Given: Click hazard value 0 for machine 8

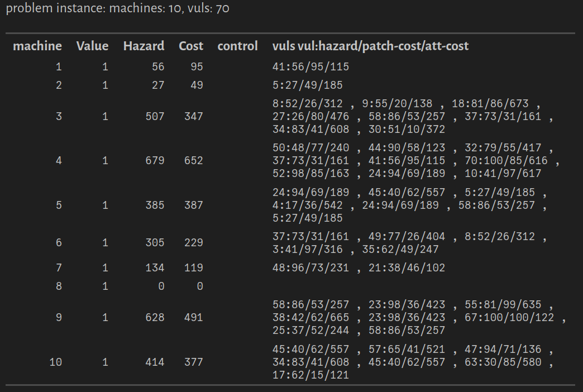Looking at the screenshot, I should click(x=161, y=286).
